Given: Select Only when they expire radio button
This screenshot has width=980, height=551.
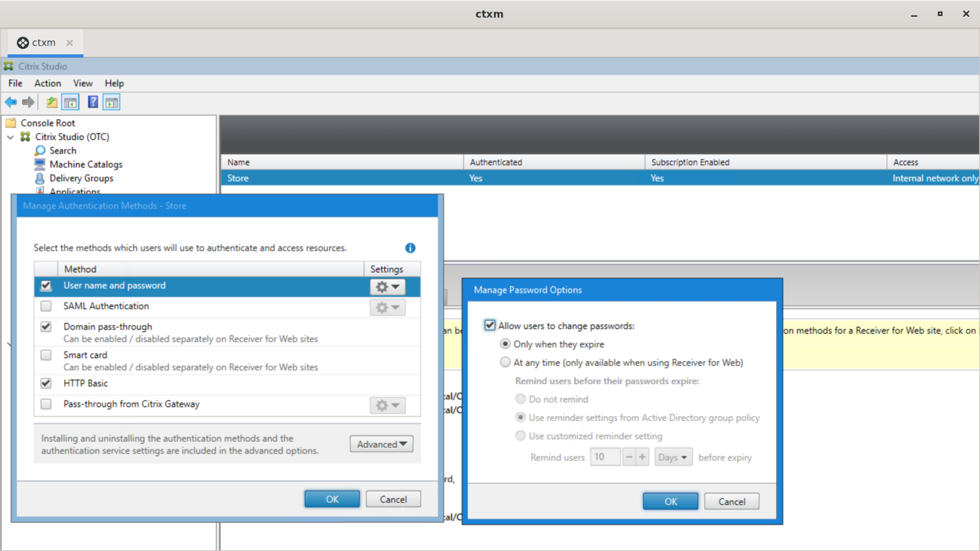Looking at the screenshot, I should [505, 344].
